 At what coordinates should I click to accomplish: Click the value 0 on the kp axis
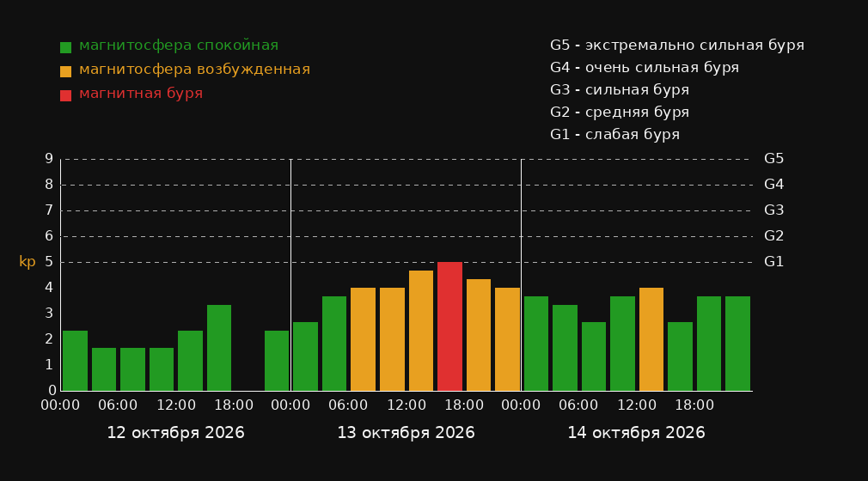tap(52, 390)
